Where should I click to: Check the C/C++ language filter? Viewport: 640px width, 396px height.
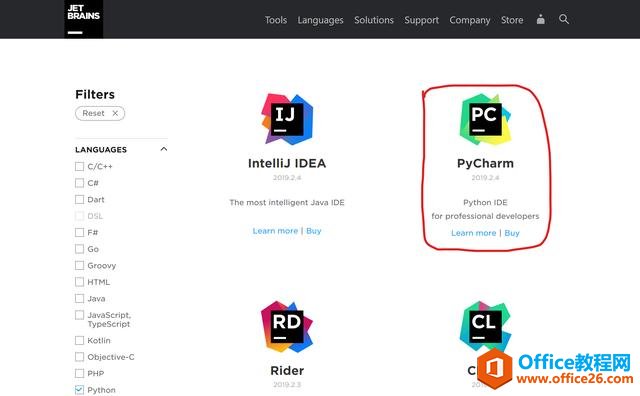pos(80,167)
